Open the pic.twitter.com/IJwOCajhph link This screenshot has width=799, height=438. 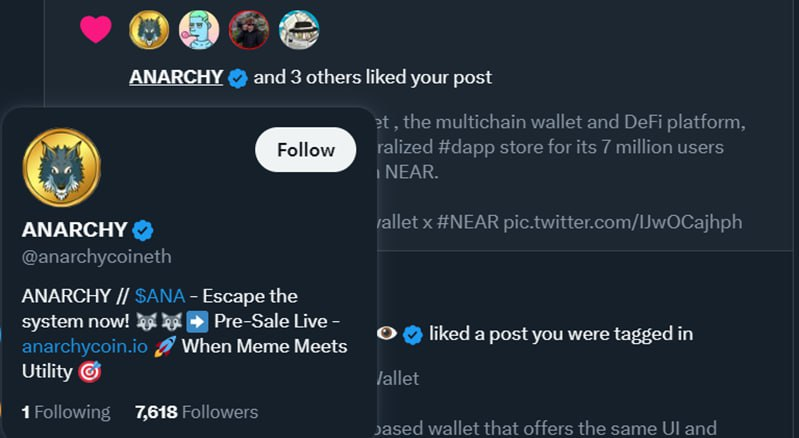(x=622, y=221)
